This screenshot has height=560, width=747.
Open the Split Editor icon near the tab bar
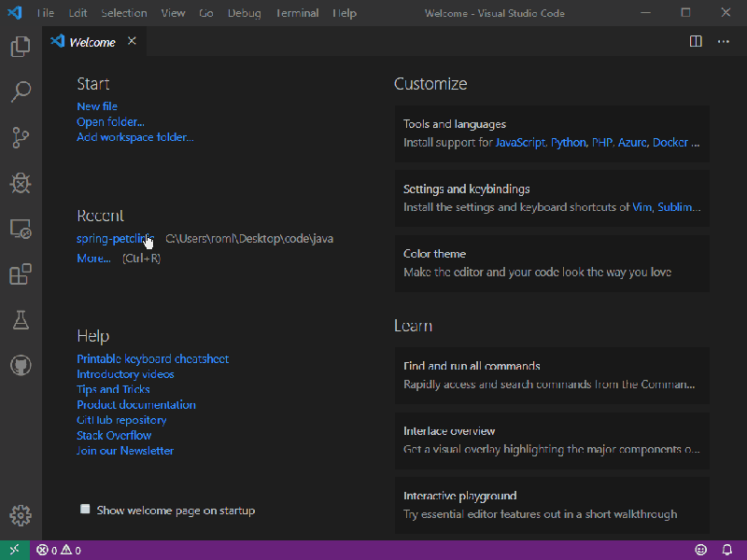click(x=696, y=41)
